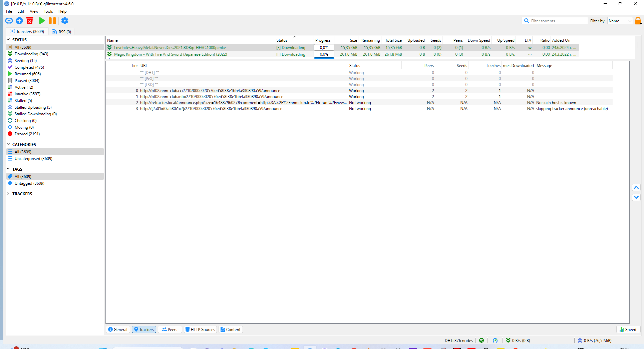Click the connection status globe icon

coord(481,340)
